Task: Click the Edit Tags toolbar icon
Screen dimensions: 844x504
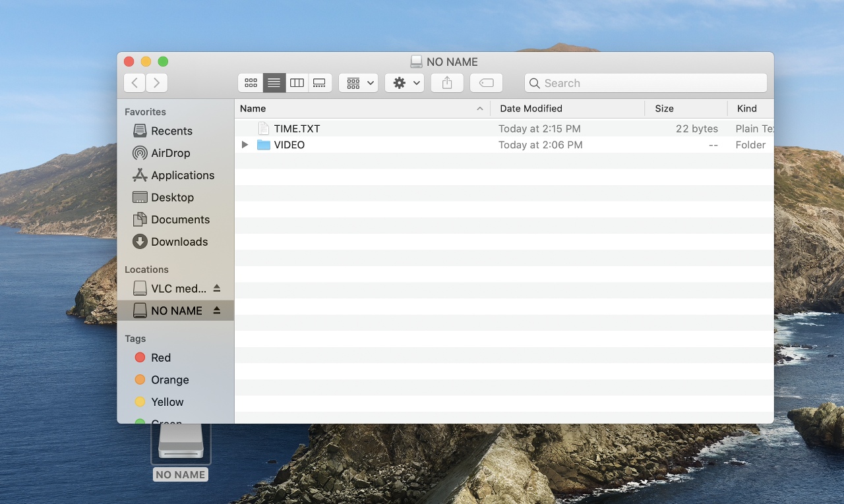Action: tap(486, 83)
